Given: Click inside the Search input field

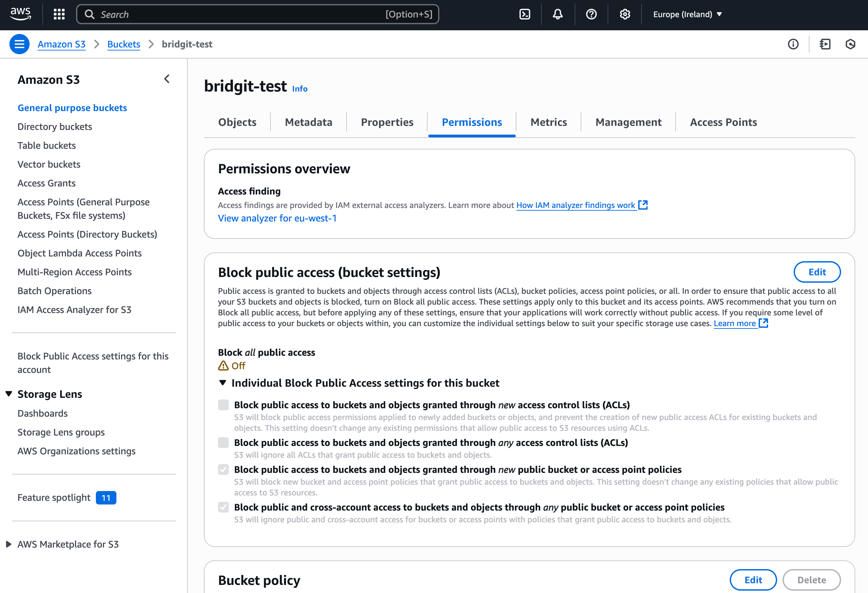Looking at the screenshot, I should coord(258,14).
